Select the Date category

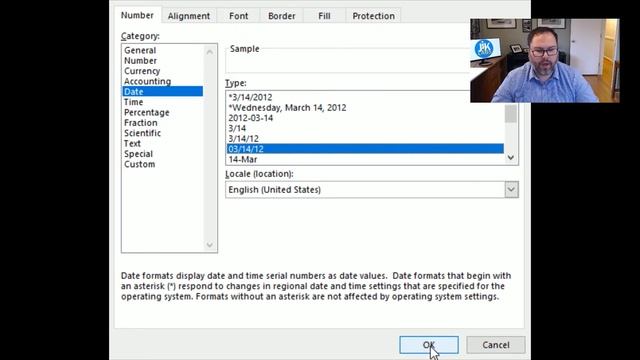click(162, 91)
